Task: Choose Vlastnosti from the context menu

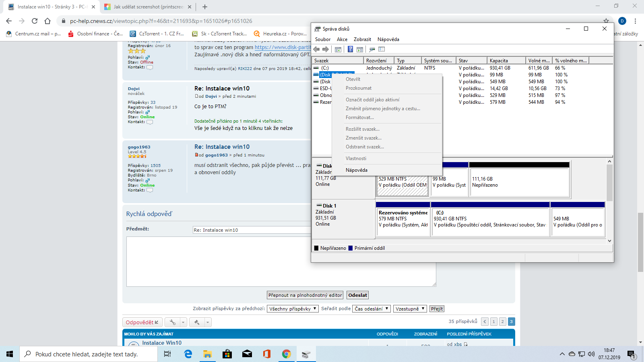Action: click(356, 158)
